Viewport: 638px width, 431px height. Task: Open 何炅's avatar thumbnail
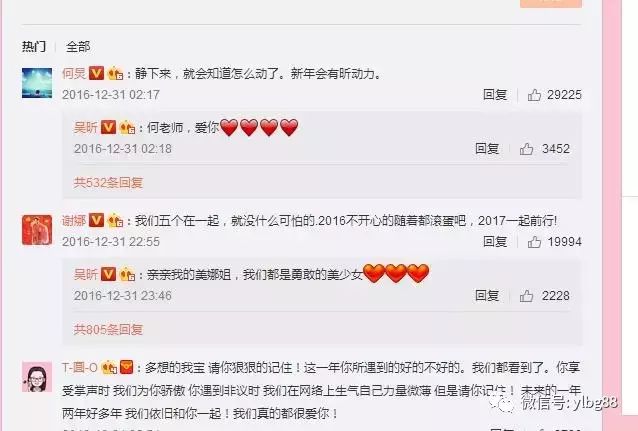tap(37, 83)
